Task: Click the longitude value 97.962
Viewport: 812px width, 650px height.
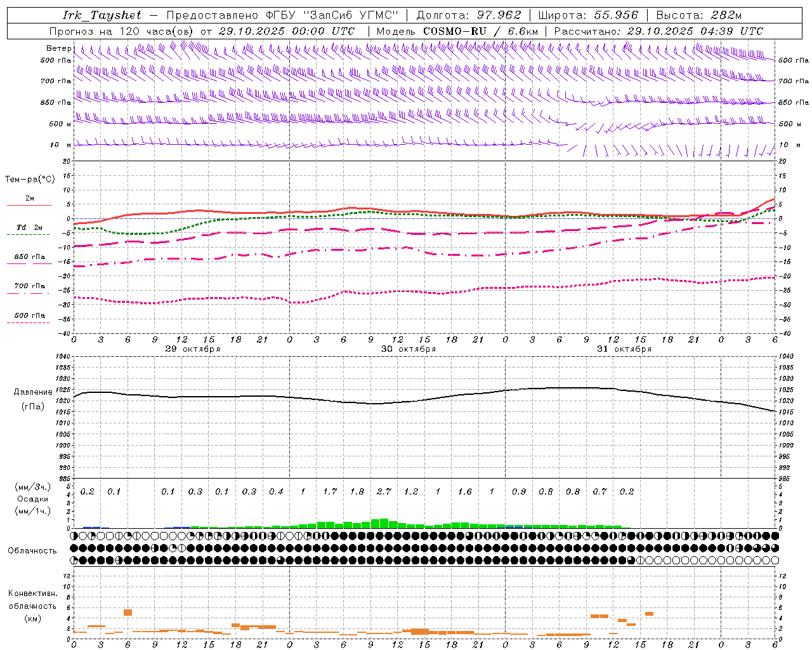Action: click(x=499, y=15)
